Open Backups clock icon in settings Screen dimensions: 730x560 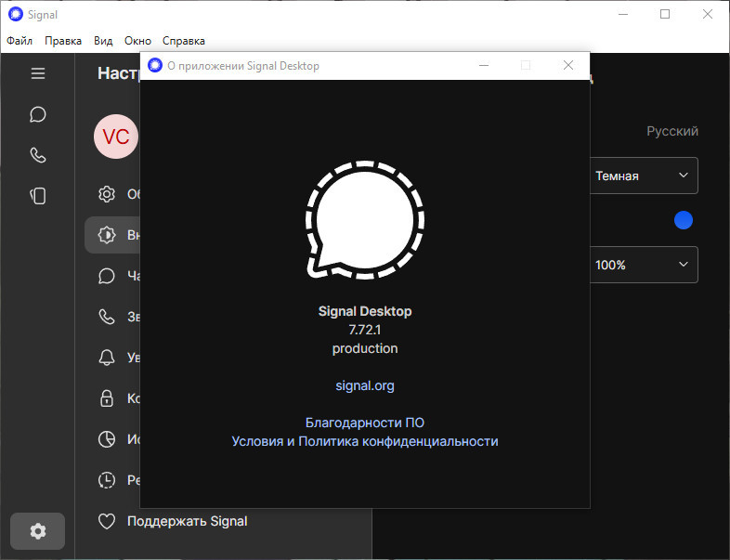107,480
